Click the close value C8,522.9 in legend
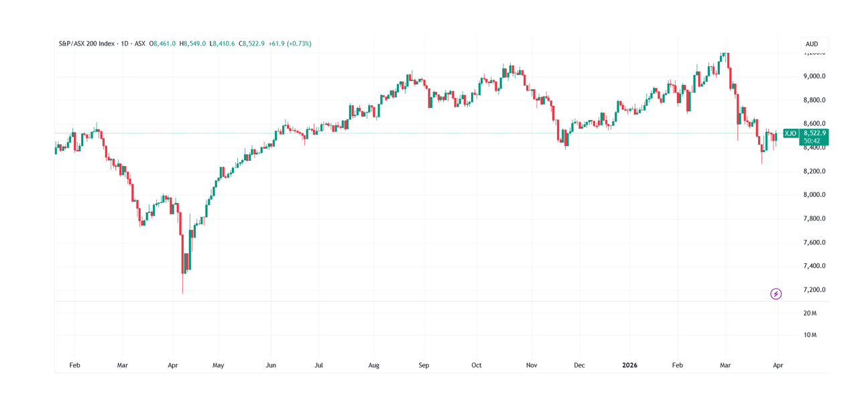The width and height of the screenshot is (868, 400). pyautogui.click(x=251, y=44)
